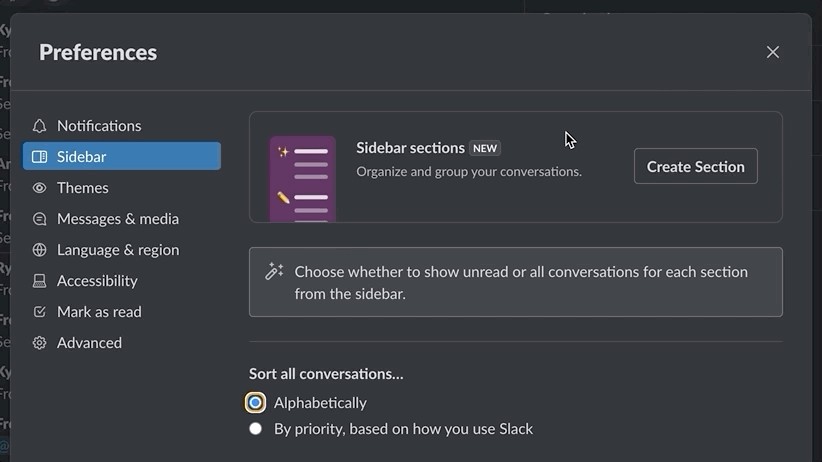The image size is (822, 462).
Task: Close the Preferences dialog
Action: pyautogui.click(x=773, y=52)
